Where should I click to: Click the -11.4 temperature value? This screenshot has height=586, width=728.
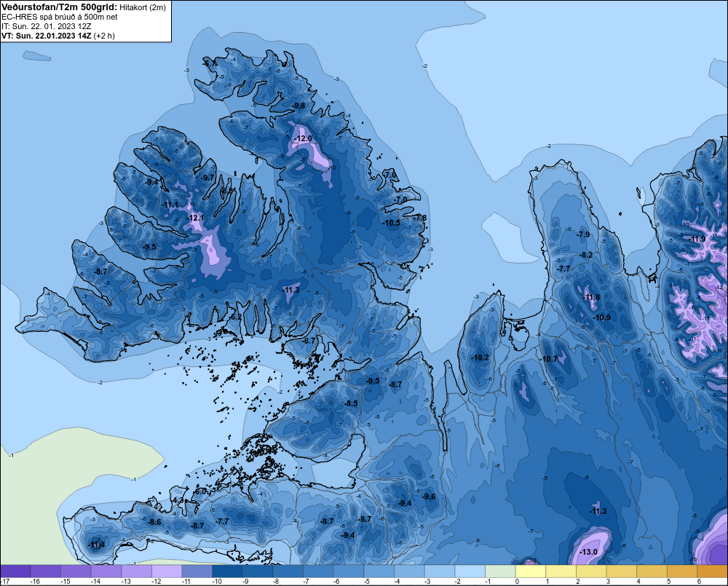[96, 545]
